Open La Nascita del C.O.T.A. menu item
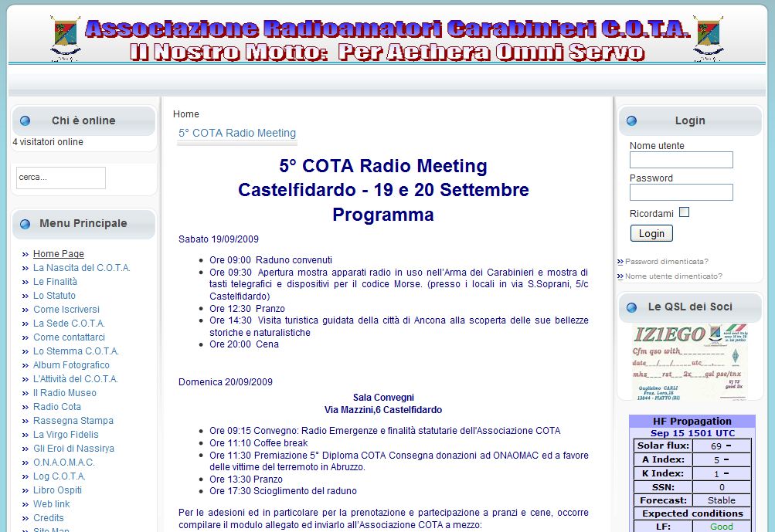The height and width of the screenshot is (532, 775). 82,268
